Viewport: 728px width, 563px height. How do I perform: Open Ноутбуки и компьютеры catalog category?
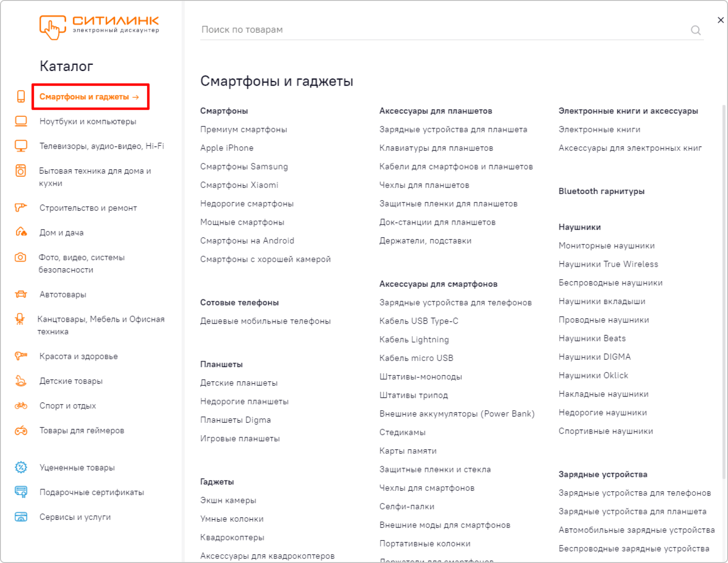click(88, 121)
